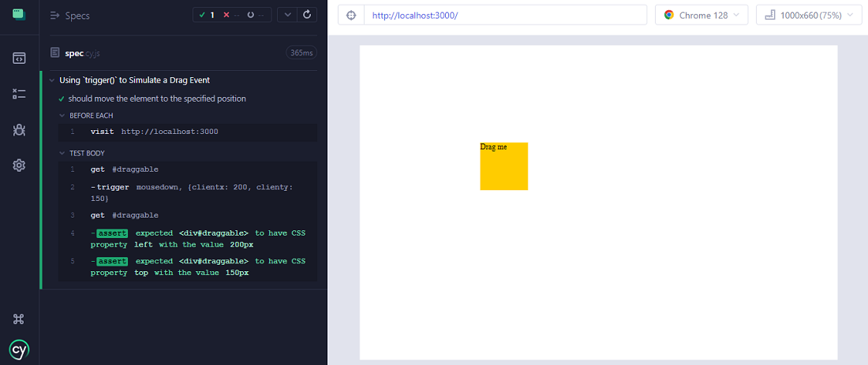
Task: Open the Specs page icon in sidebar
Action: coord(20,58)
